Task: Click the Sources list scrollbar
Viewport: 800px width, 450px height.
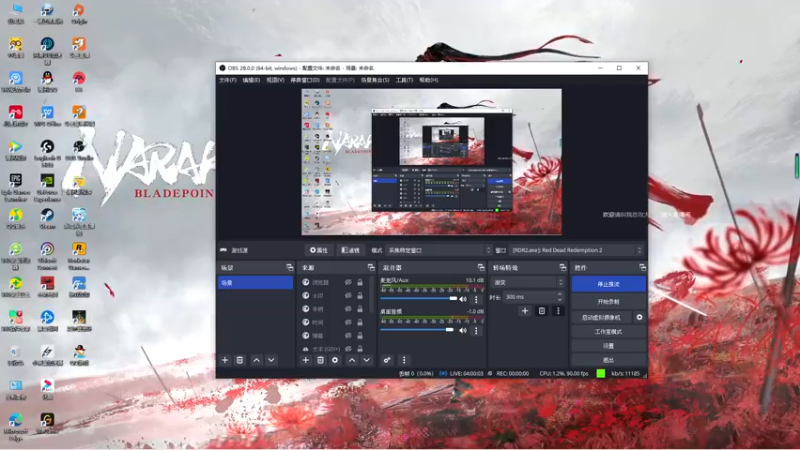Action: [x=372, y=296]
